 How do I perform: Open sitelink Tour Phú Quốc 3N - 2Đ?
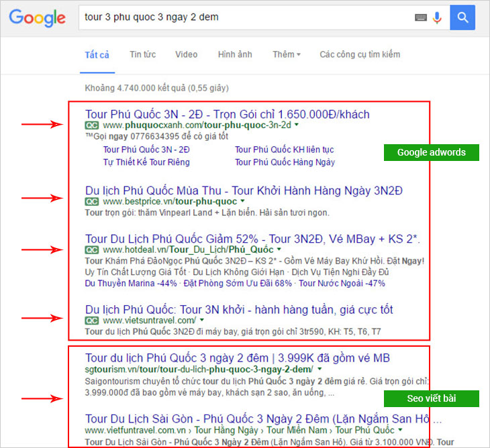146,150
